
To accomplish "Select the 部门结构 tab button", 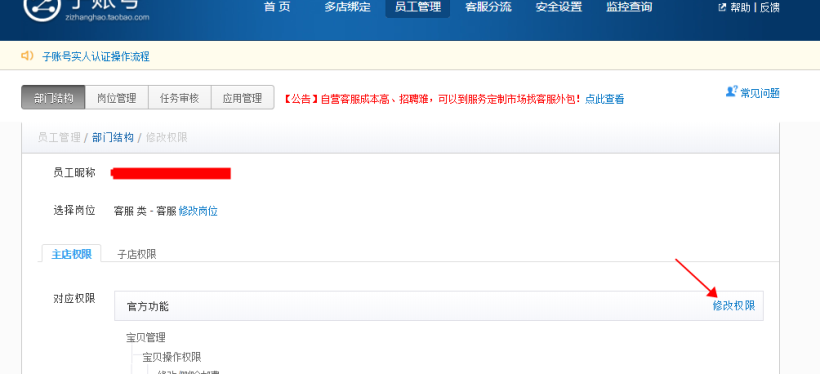I will pyautogui.click(x=53, y=98).
